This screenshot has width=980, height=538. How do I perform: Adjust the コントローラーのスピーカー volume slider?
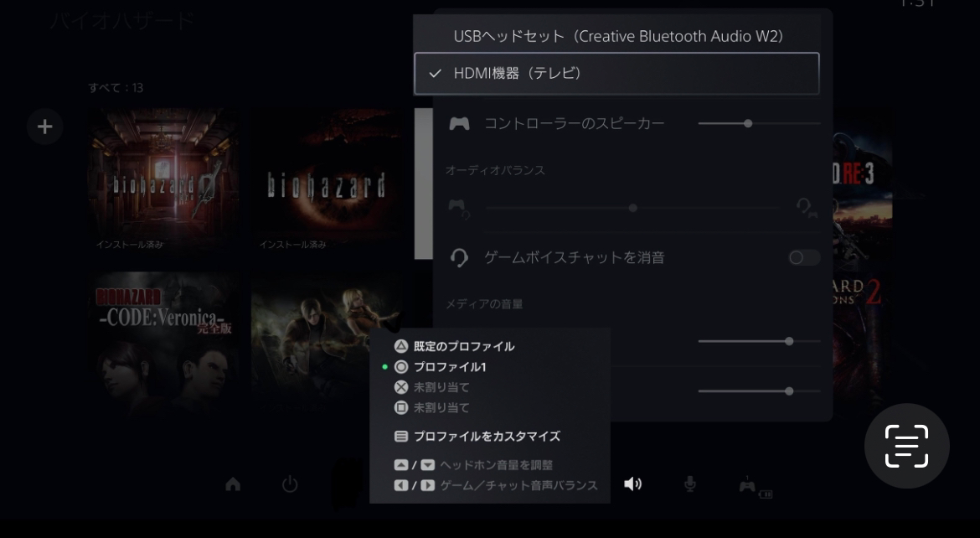tap(759, 123)
